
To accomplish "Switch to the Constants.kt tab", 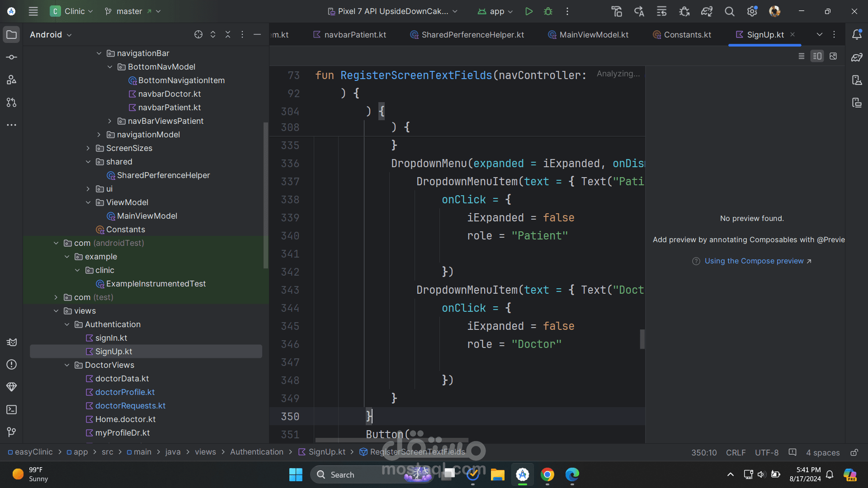I will click(687, 35).
